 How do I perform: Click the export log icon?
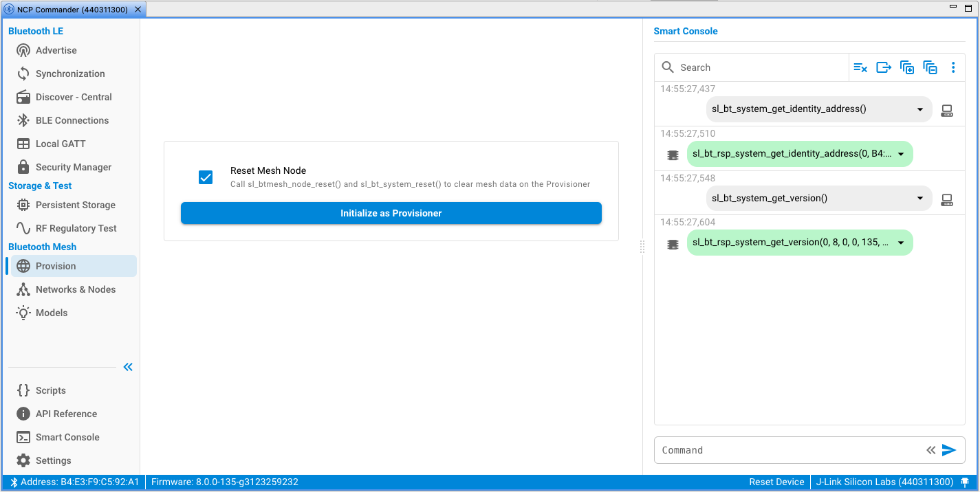(x=884, y=67)
